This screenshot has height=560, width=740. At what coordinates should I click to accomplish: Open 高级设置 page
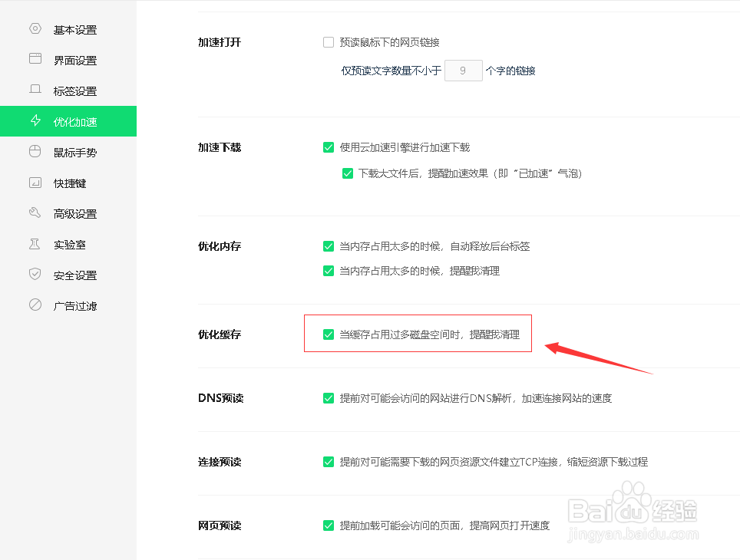[x=68, y=214]
